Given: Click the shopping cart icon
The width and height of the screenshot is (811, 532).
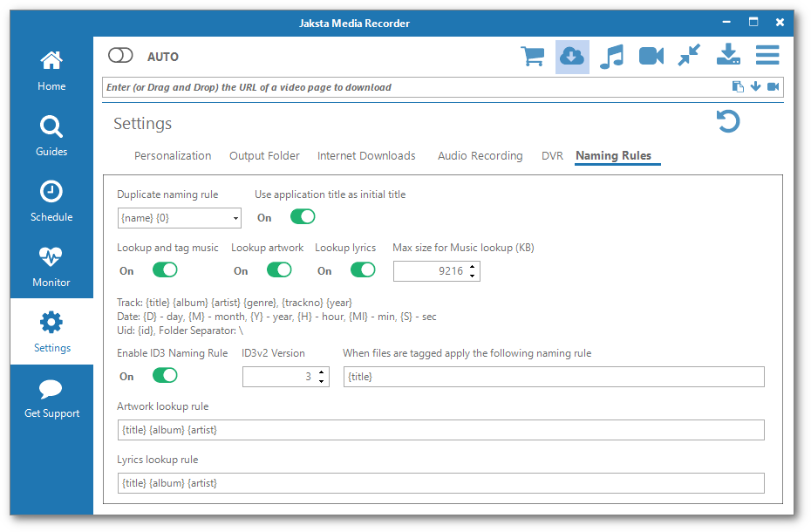Looking at the screenshot, I should click(533, 56).
